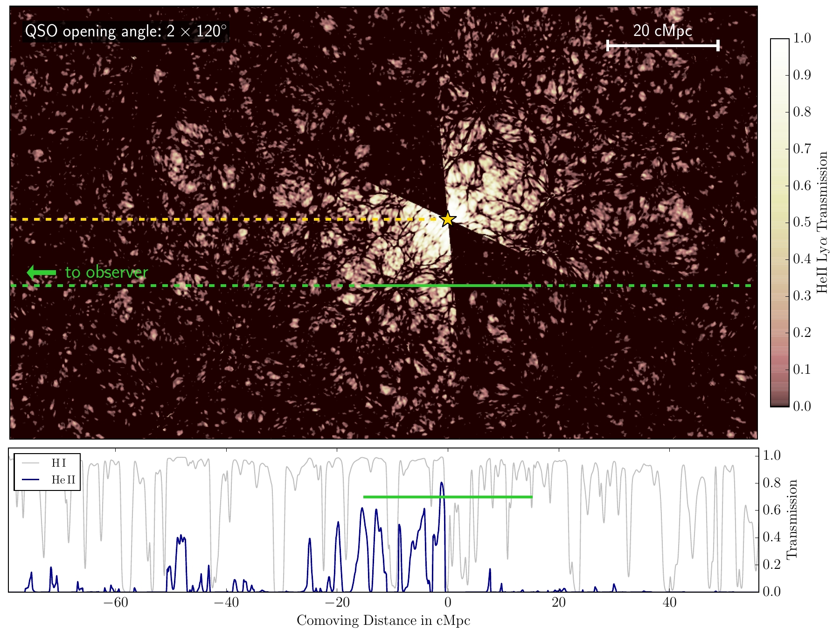Image resolution: width=840 pixels, height=630 pixels.
Task: Click the tallest He II peak near zero
Action: 442,483
